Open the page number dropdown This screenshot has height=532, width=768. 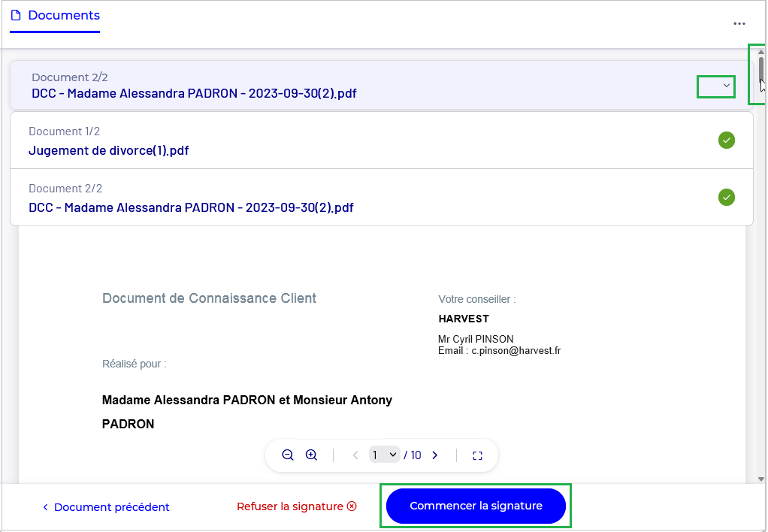[384, 455]
